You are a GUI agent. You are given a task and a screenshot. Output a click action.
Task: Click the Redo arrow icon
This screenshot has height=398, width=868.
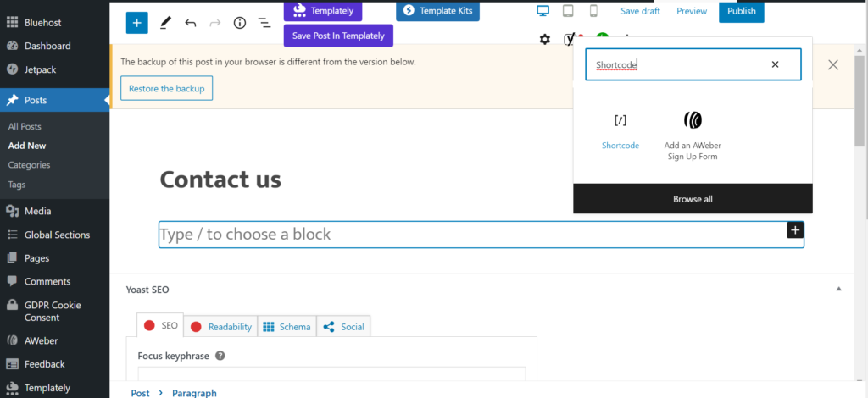point(214,23)
